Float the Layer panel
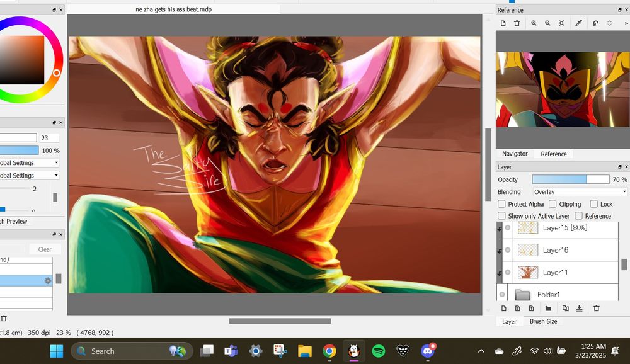Screen dimensions: 630x364 click(620, 167)
